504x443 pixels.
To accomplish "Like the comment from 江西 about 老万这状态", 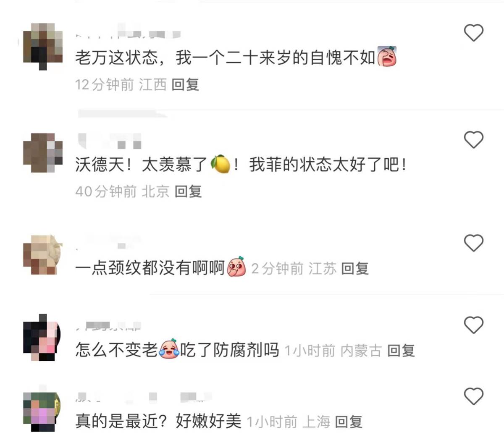I will [473, 33].
